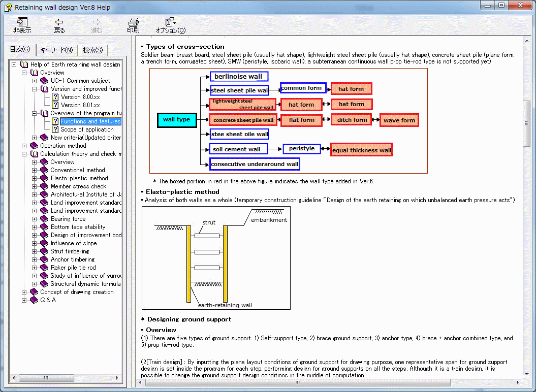Click the content pane scroll up arrow
Viewport: 536px width, 392px height.
(x=526, y=41)
